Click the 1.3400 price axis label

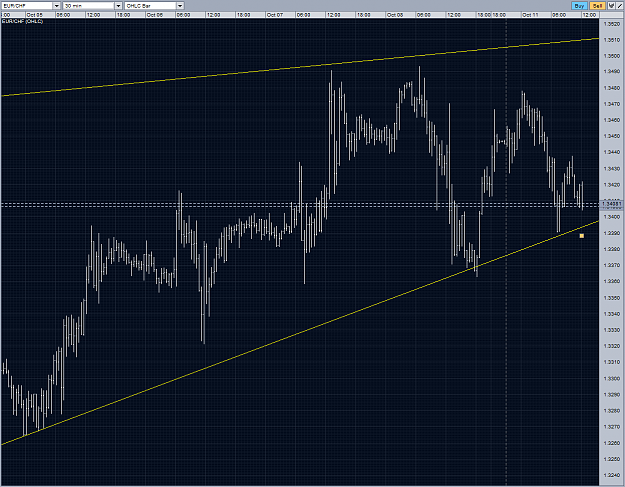[x=612, y=217]
